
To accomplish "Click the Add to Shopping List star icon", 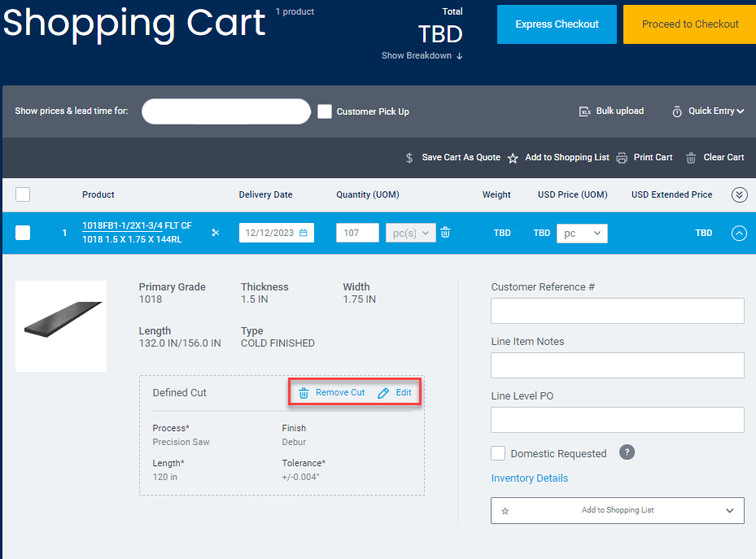I will click(513, 158).
